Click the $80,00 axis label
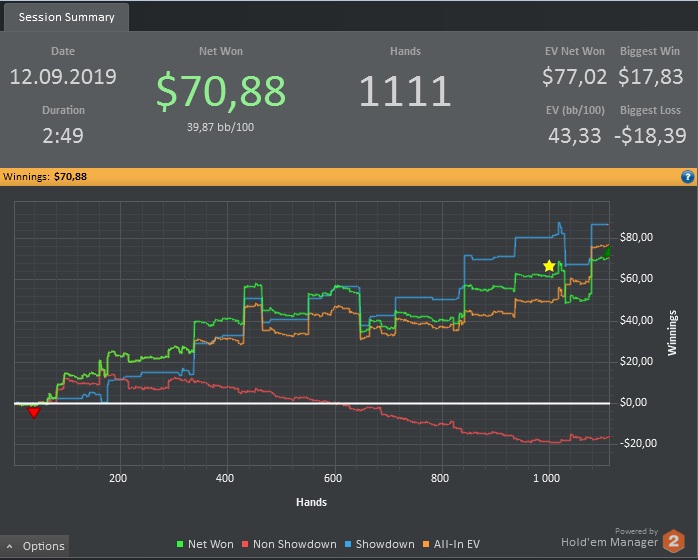The width and height of the screenshot is (698, 560). (x=636, y=237)
